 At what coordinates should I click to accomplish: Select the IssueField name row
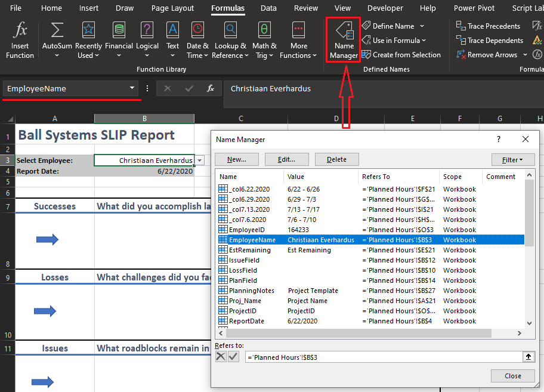[x=370, y=260]
